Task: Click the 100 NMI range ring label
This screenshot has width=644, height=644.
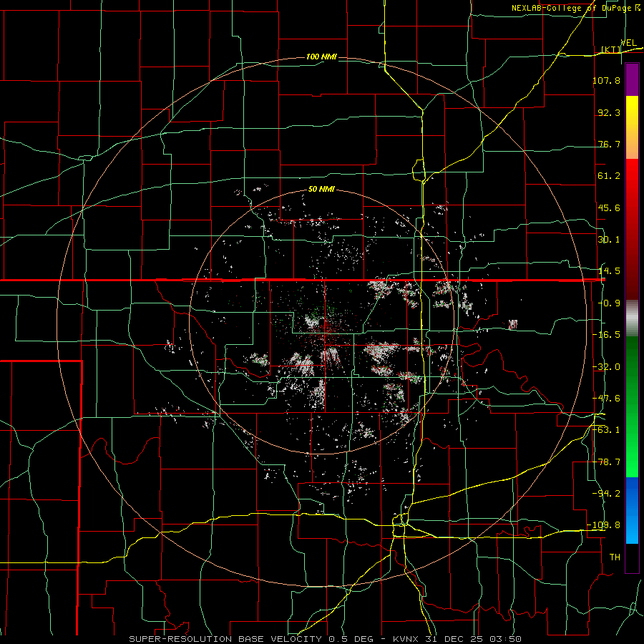Action: (321, 57)
